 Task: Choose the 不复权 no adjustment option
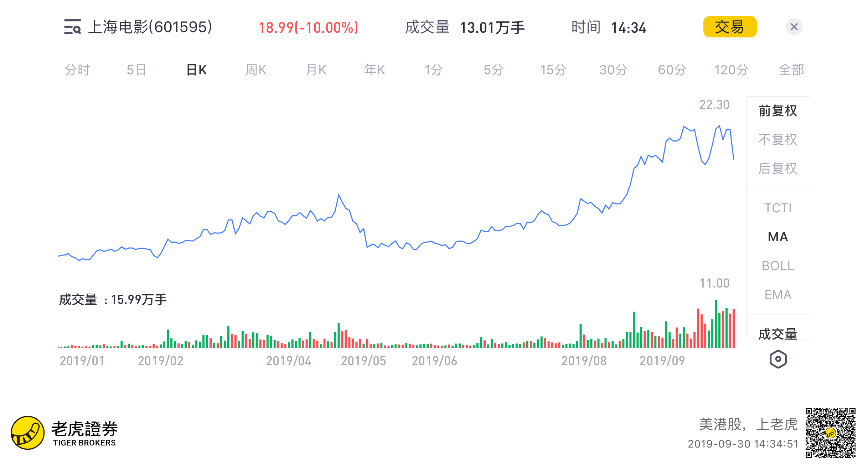[x=777, y=140]
